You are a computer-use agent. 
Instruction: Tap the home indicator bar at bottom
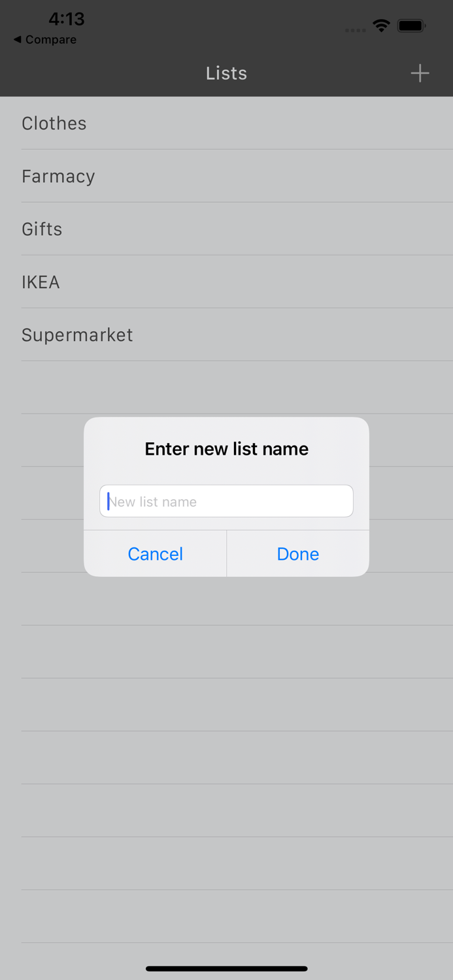tap(226, 969)
